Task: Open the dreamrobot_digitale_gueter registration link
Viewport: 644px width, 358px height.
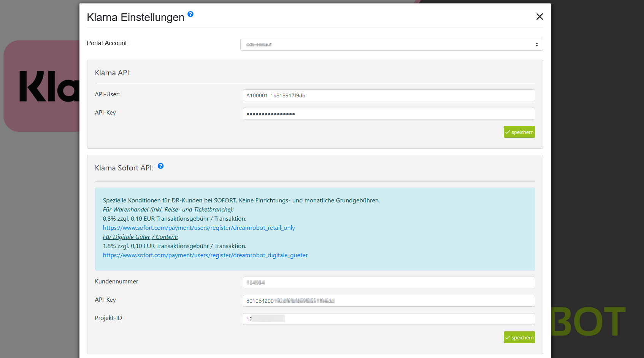Action: [x=205, y=255]
